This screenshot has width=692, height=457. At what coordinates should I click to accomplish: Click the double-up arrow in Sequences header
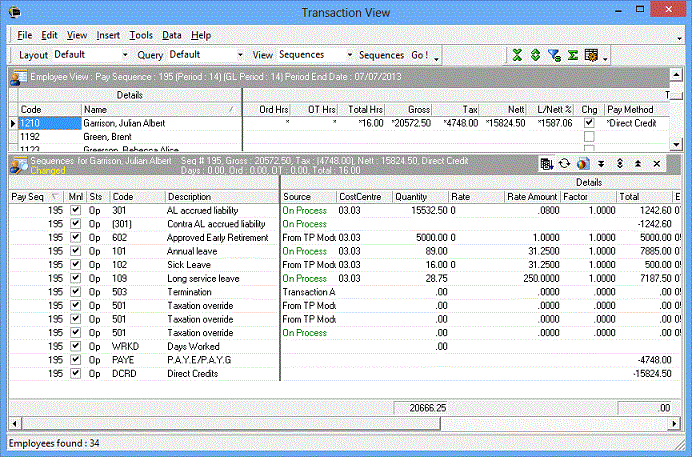[x=638, y=164]
